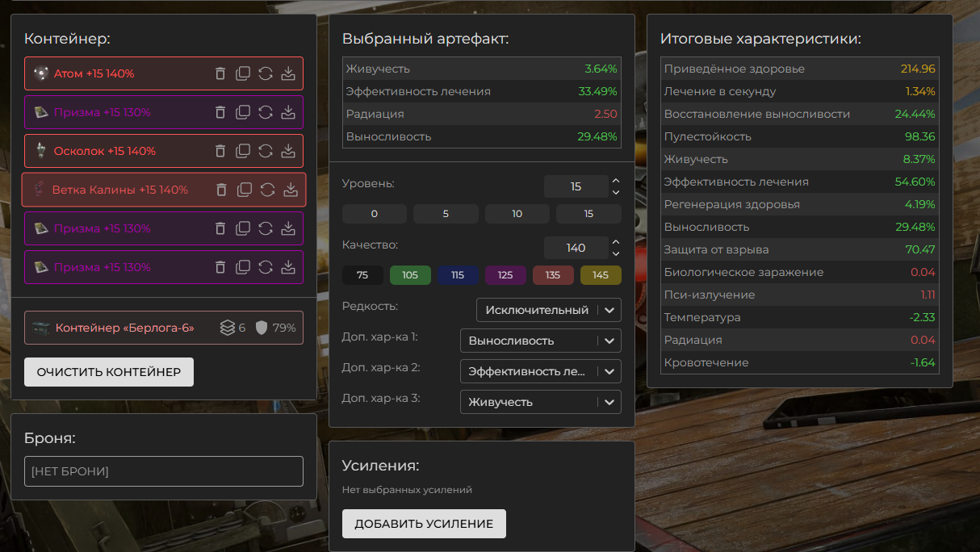
Task: Select the green quality swatch 105
Action: click(x=410, y=275)
